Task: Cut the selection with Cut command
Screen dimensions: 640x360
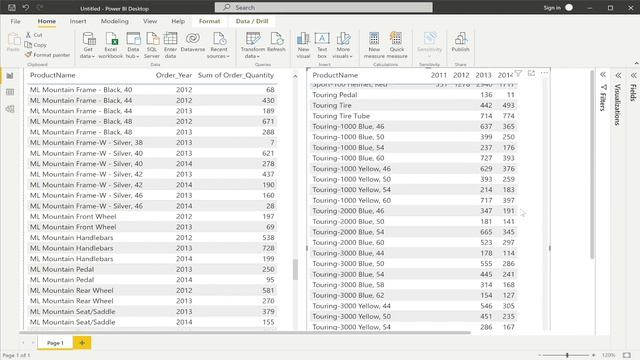Action: (34, 35)
